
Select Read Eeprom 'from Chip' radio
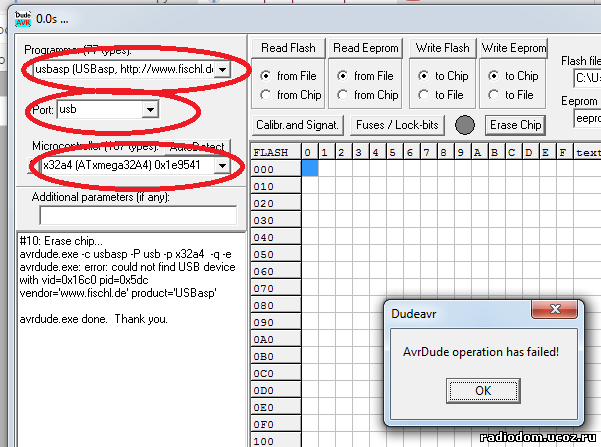click(x=342, y=95)
